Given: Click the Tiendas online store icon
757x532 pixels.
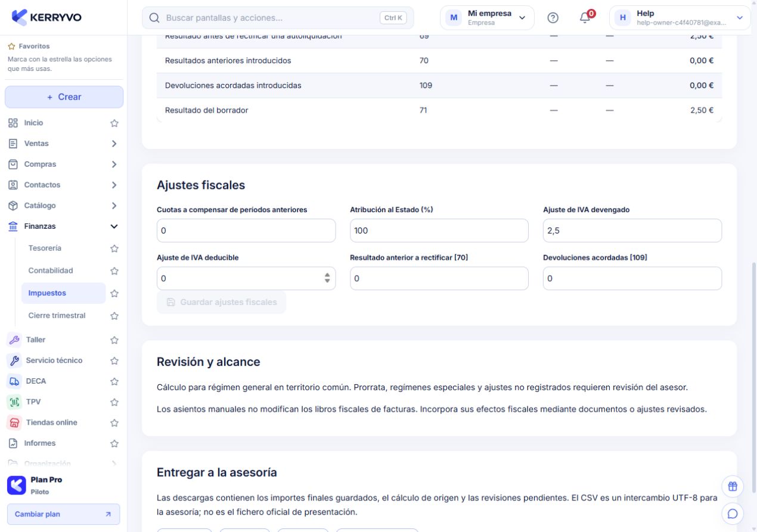Looking at the screenshot, I should (x=13, y=422).
